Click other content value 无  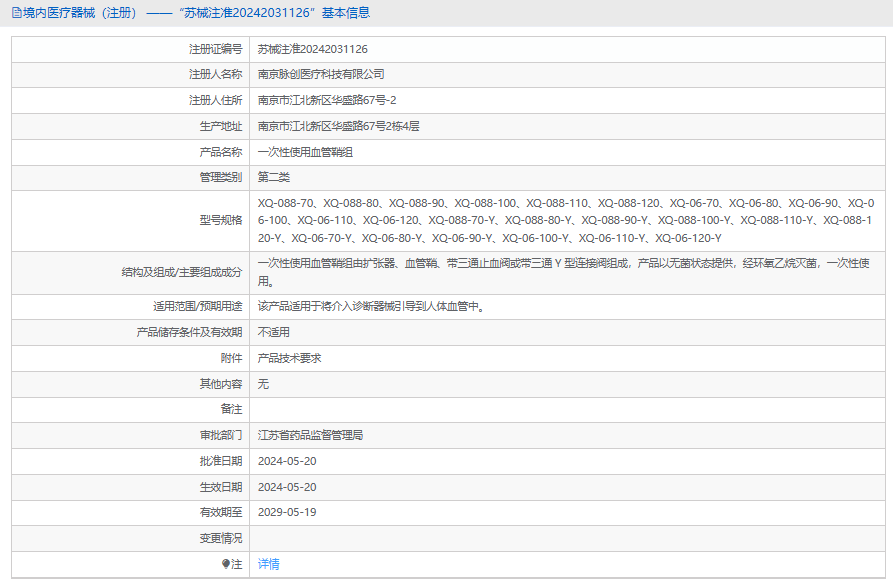[x=263, y=383]
